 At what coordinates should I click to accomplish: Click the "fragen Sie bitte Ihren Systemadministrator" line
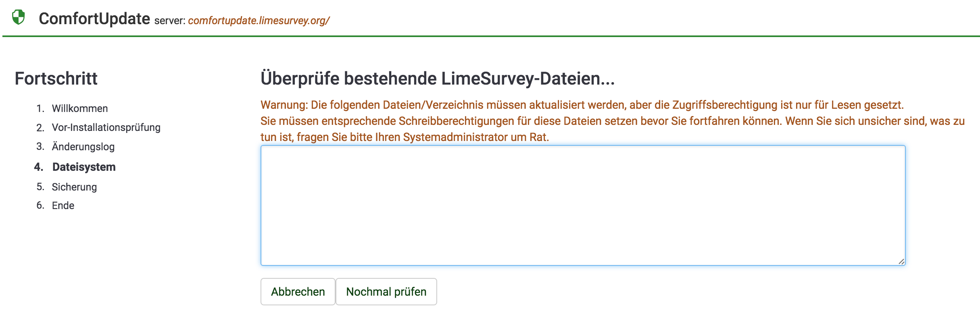(x=405, y=137)
